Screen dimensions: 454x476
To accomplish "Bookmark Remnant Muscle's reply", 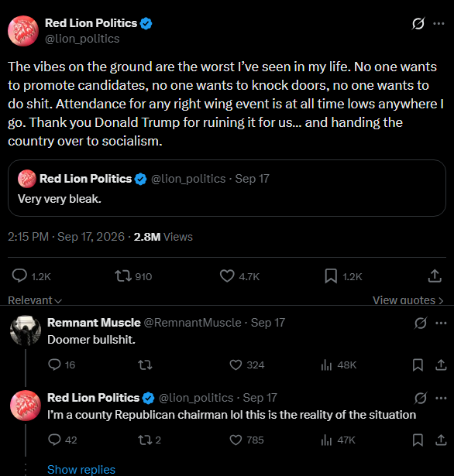I will pos(418,365).
